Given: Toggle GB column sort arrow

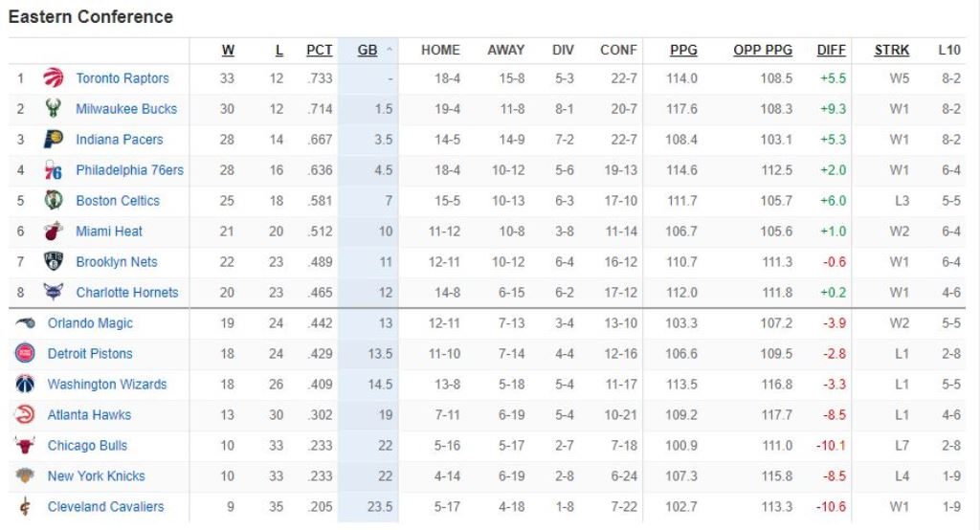Looking at the screenshot, I should pos(390,50).
